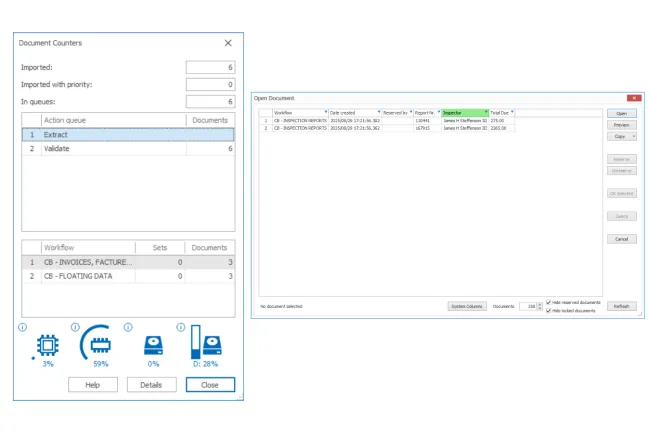Click the Details button
The image size is (650, 433).
pyautogui.click(x=151, y=385)
